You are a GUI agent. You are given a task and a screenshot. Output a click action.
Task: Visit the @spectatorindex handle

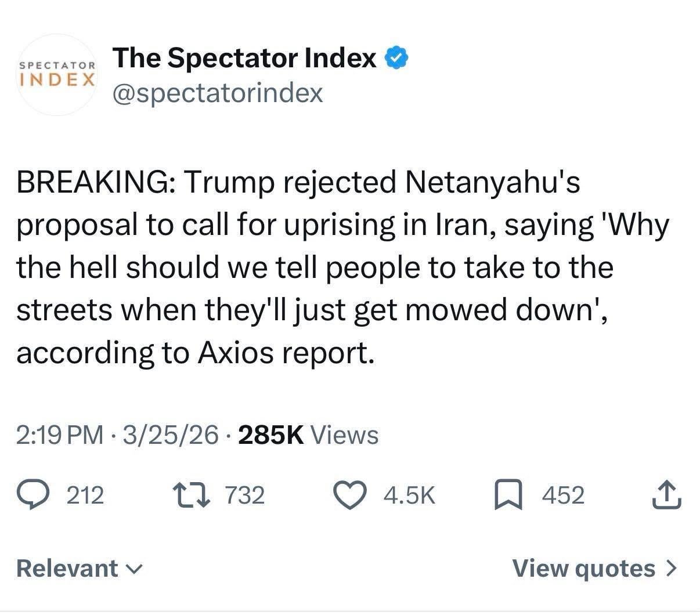click(218, 92)
